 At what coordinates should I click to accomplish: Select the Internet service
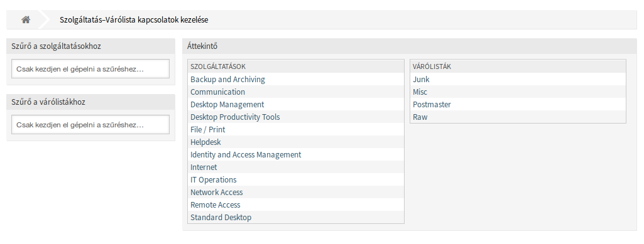pos(204,167)
